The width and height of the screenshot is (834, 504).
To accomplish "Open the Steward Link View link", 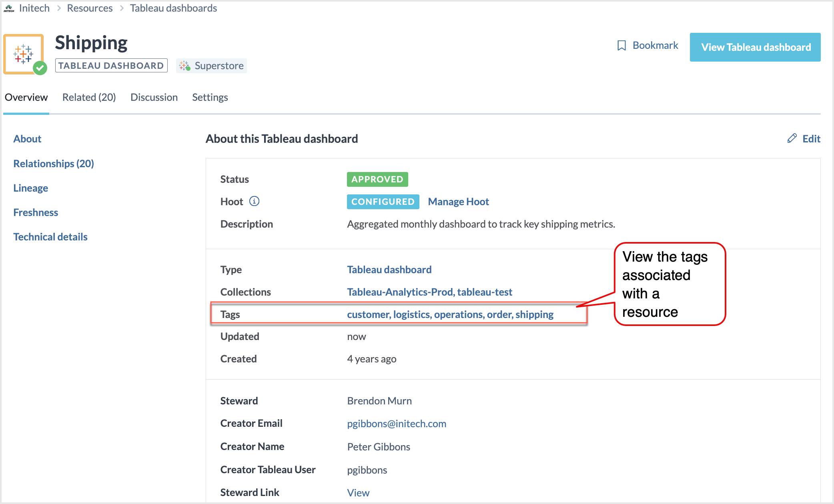I will click(358, 493).
